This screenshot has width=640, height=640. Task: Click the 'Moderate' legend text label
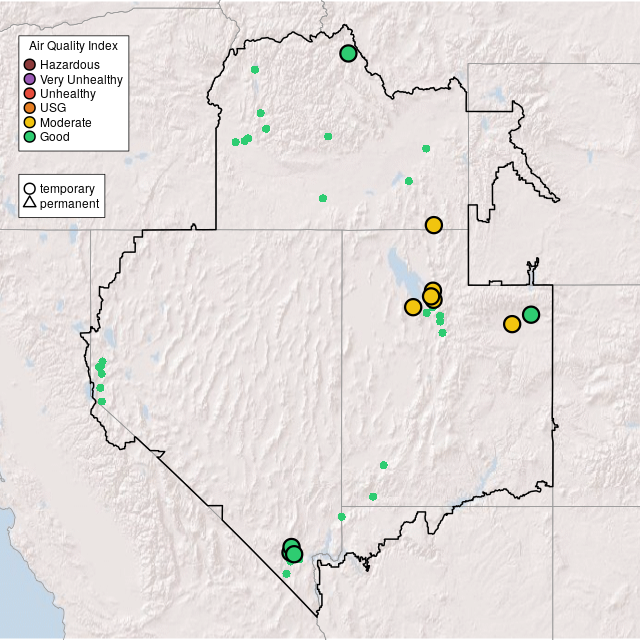[66, 122]
